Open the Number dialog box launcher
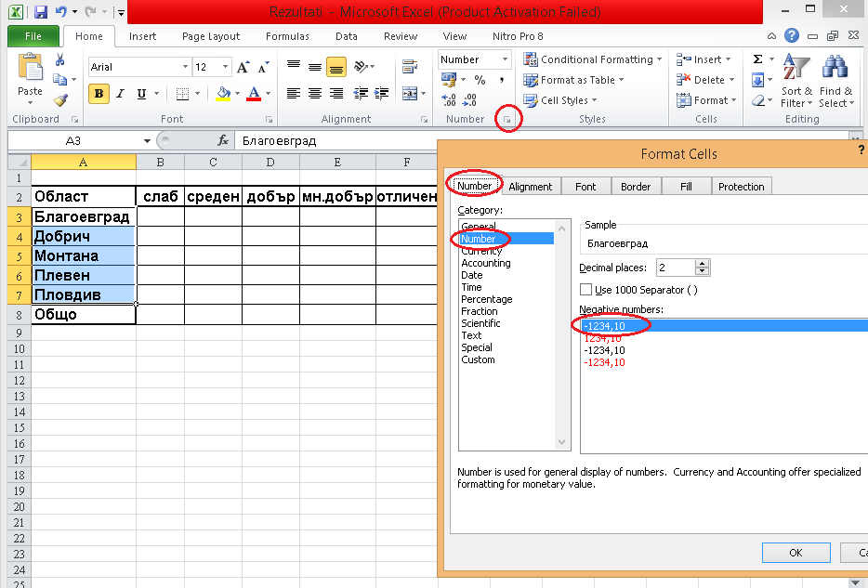868x588 pixels. 507,120
